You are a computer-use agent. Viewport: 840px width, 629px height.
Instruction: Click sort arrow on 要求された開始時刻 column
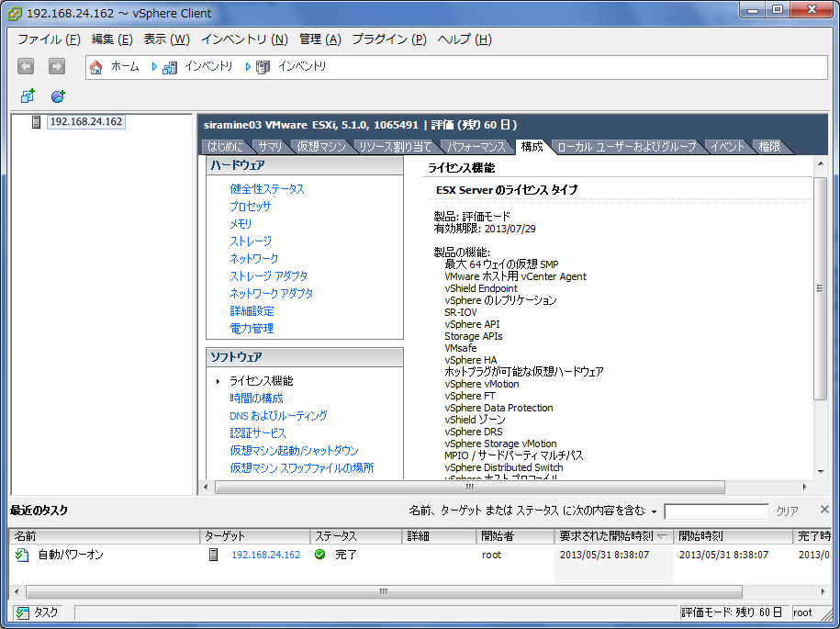[x=662, y=536]
